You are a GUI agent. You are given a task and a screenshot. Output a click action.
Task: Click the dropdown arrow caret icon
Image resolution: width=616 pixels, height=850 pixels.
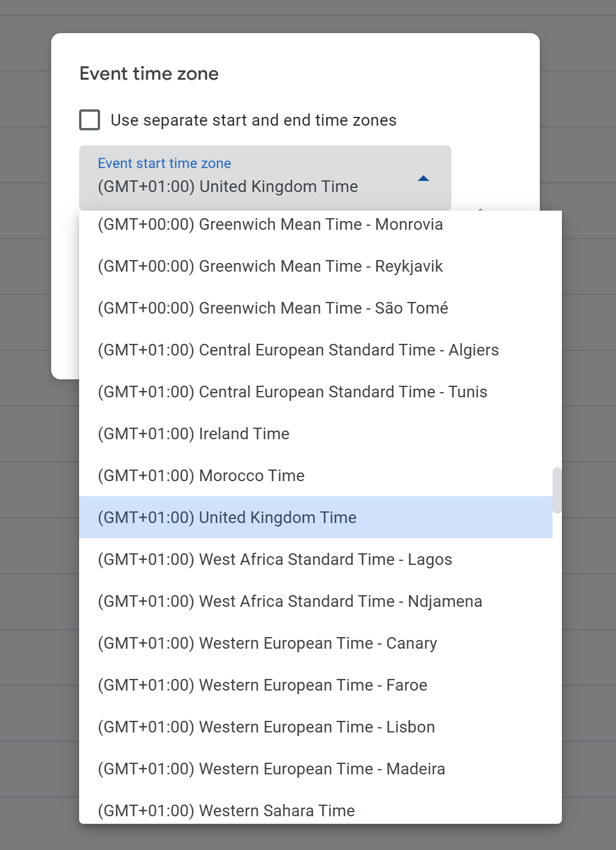point(423,178)
